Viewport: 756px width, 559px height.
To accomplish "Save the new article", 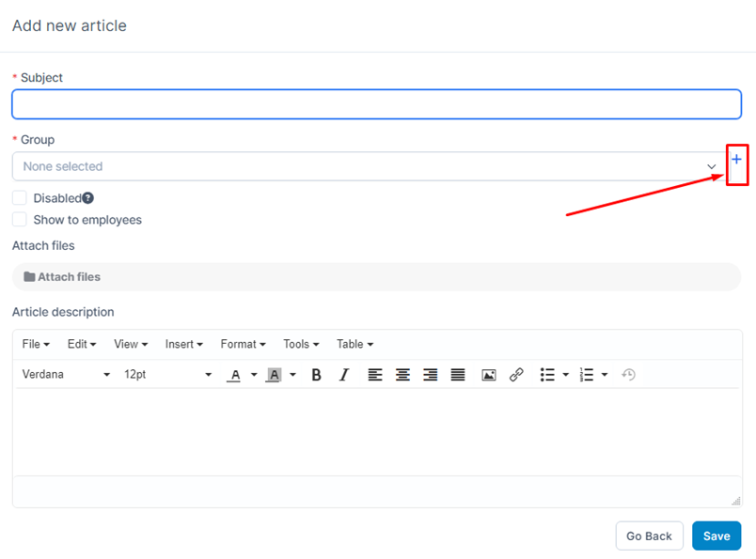I will point(717,536).
